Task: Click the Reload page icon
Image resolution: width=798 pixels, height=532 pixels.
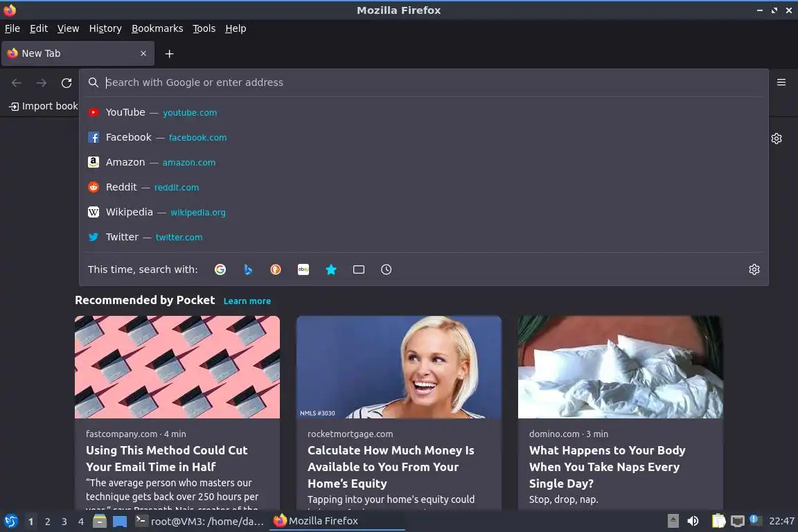Action: pos(66,82)
